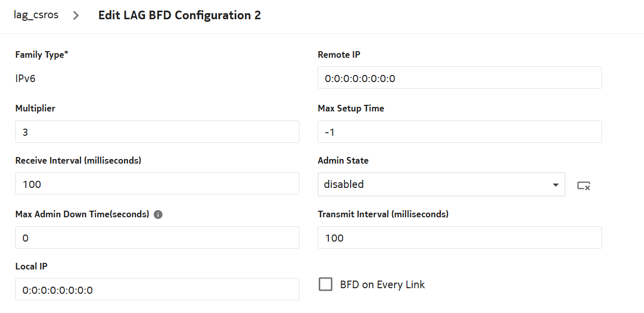Select the Max Setup Time field
The width and height of the screenshot is (644, 313).
(x=459, y=132)
